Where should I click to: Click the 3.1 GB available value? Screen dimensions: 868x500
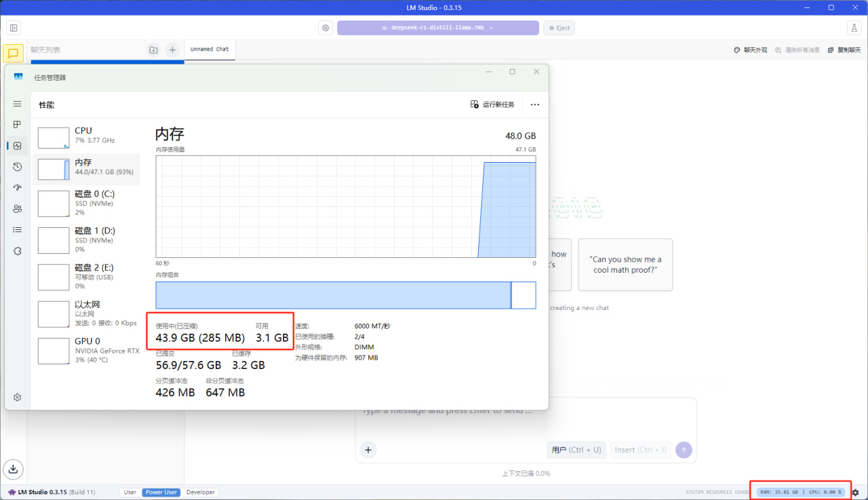click(x=272, y=338)
